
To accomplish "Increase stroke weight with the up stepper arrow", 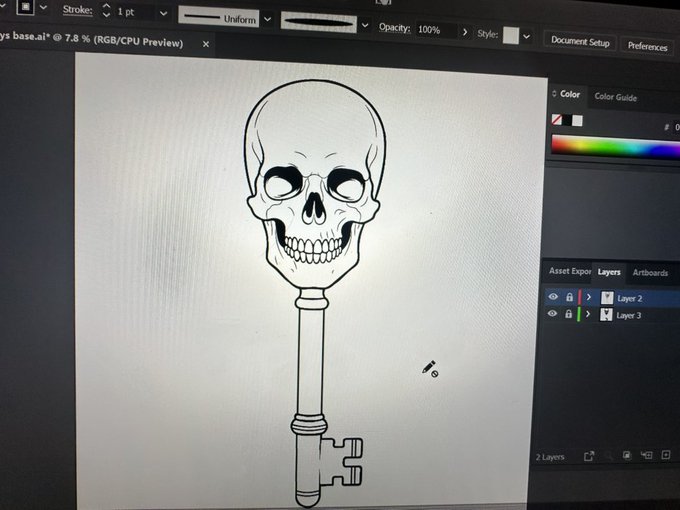I will coord(106,7).
